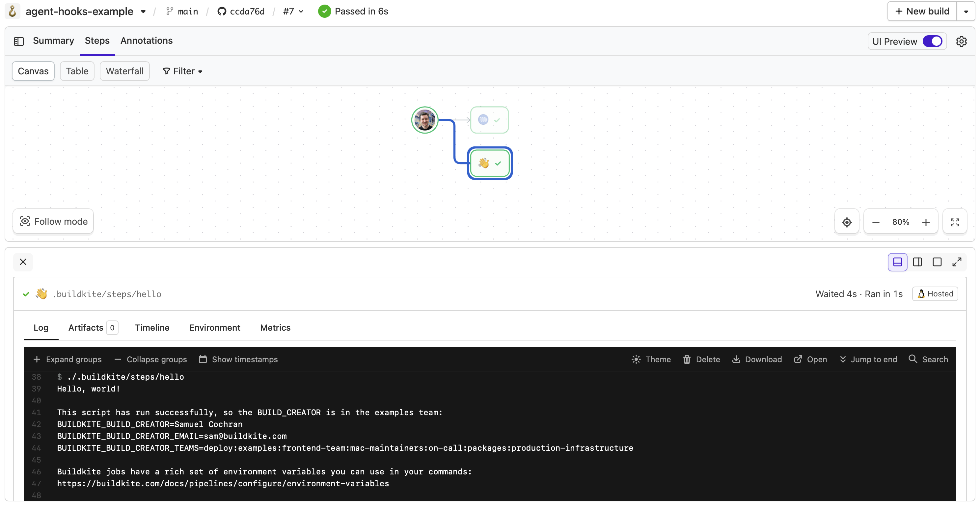Switch to bottom panel layout icon

click(x=897, y=262)
